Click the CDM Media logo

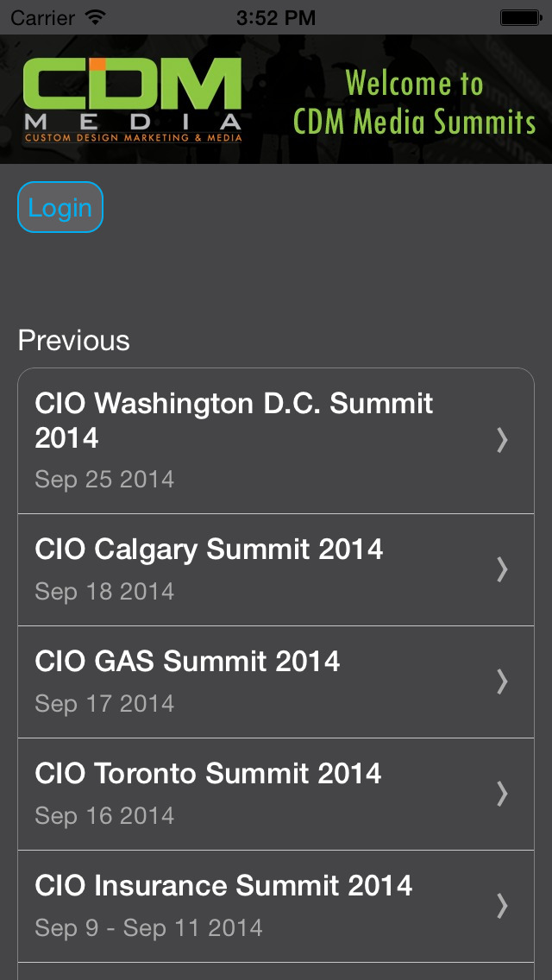point(133,98)
